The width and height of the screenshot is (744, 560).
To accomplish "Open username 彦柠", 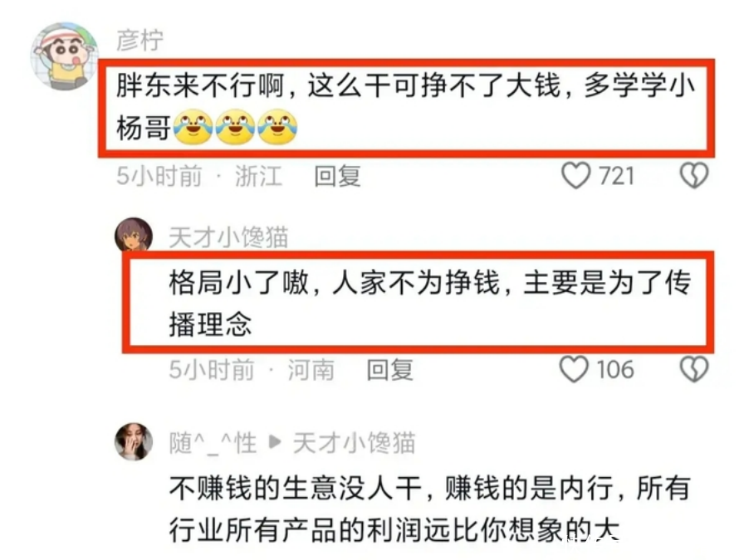I will coord(140,40).
